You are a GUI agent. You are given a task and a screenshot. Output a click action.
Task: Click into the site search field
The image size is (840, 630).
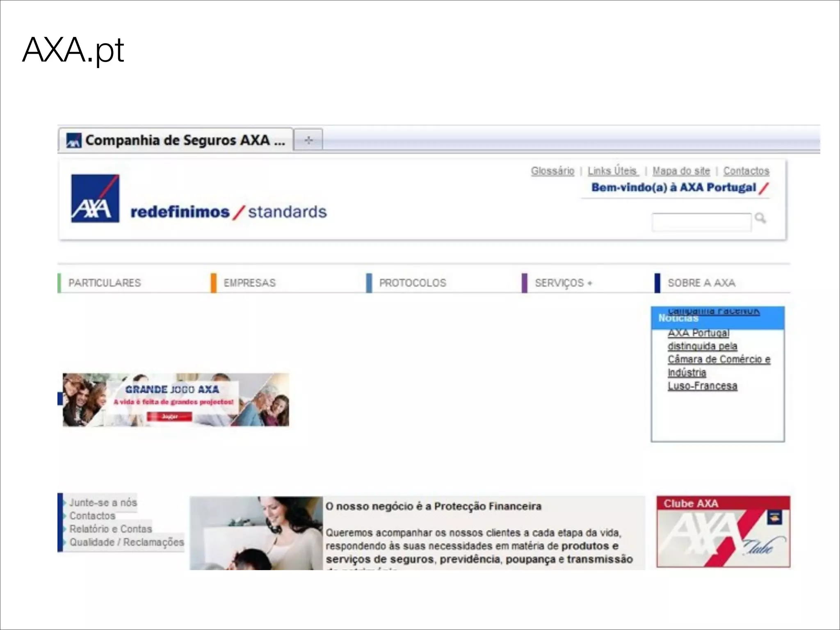pyautogui.click(x=701, y=222)
